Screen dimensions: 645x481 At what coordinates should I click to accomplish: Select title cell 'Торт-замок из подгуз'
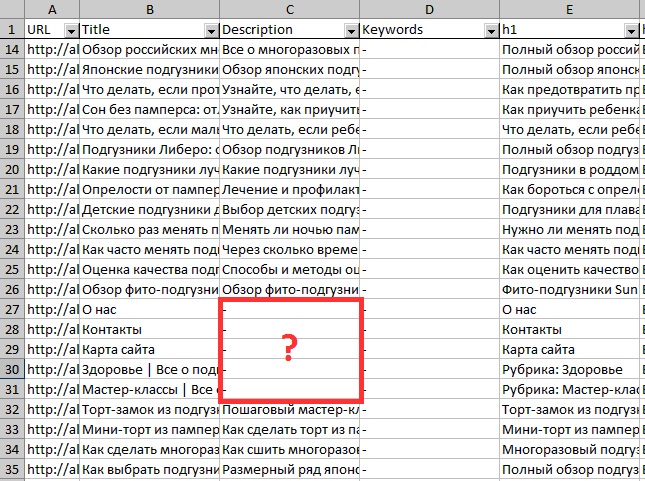click(150, 409)
